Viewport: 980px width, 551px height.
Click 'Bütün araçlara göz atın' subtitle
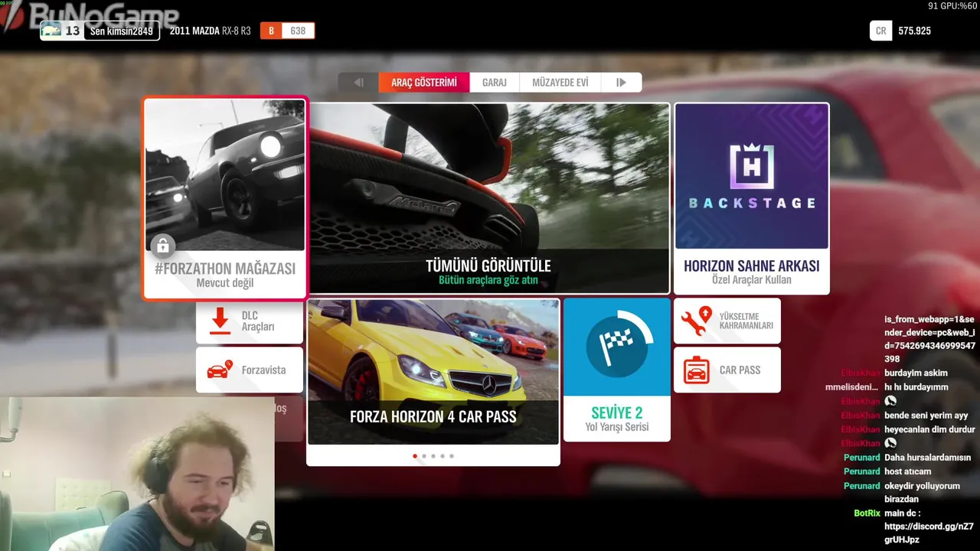[x=488, y=280]
